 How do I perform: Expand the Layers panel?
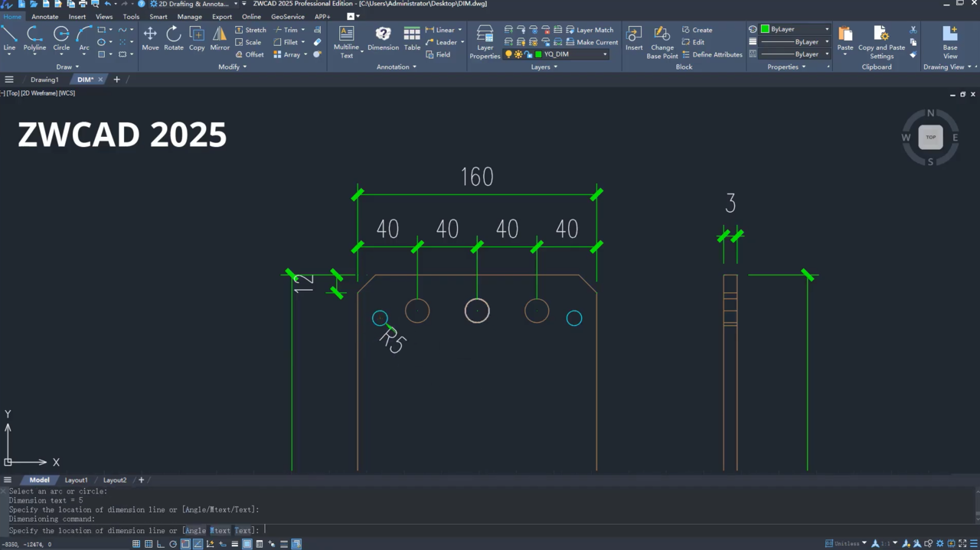click(544, 67)
